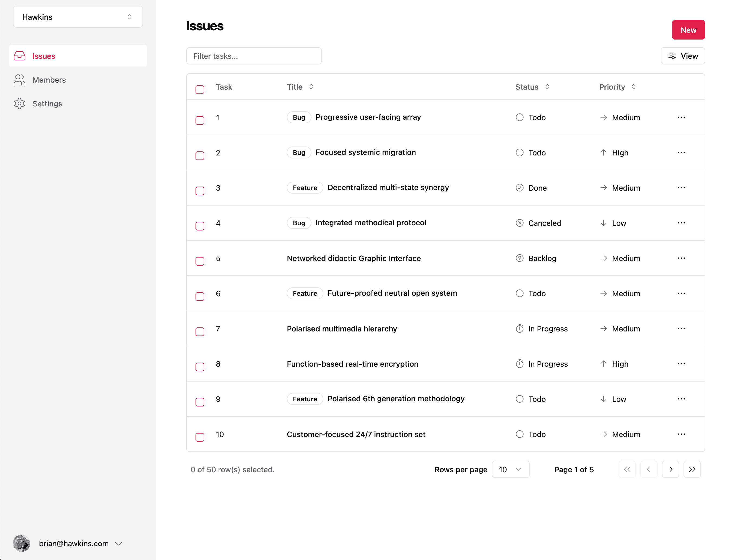This screenshot has width=735, height=560.
Task: Click the overflow menu icon for task 7
Action: click(x=681, y=328)
